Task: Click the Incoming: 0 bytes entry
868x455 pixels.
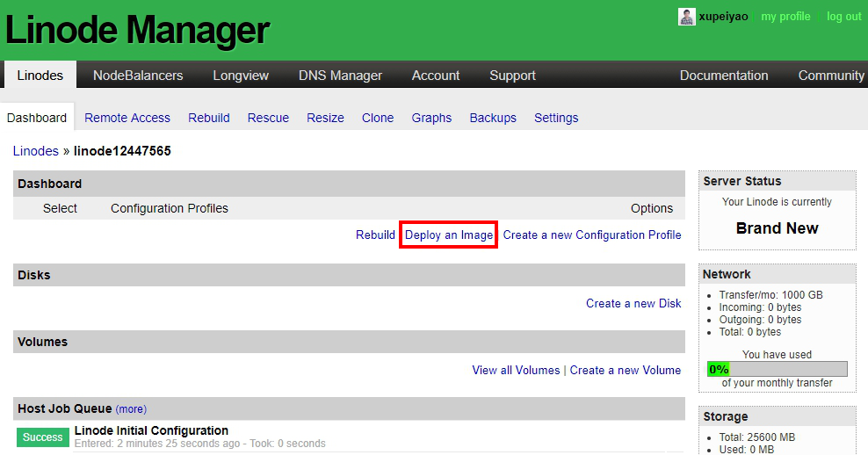Action: tap(760, 307)
